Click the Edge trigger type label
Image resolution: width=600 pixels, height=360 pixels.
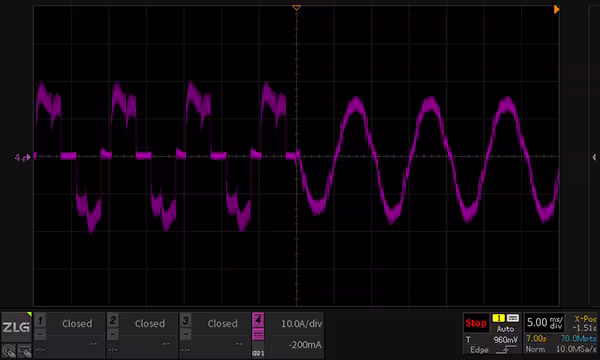479,350
